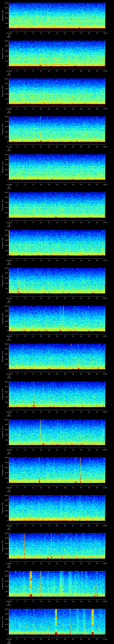Click the broadband spike near 34 s in 8:22:00 panel
This screenshot has height=644, width=114.
63,318
